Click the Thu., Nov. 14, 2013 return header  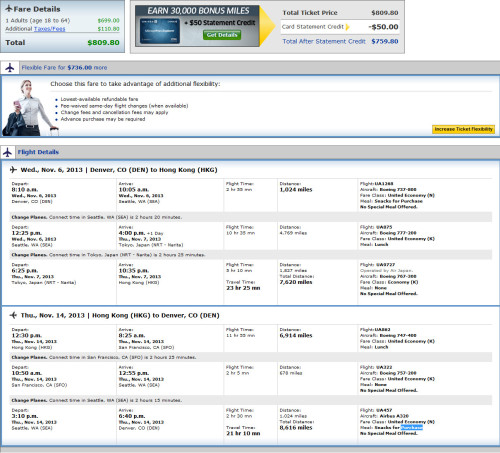point(120,315)
